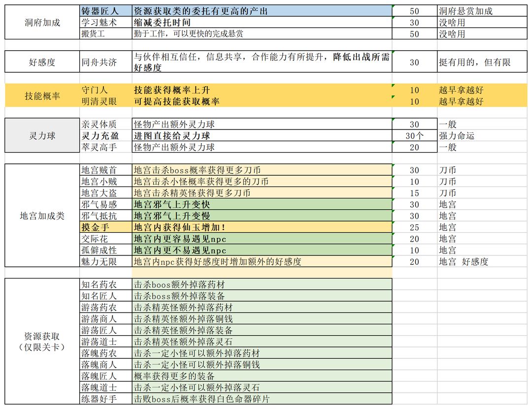Select the 交际花 trait cell
This screenshot has width=532, height=409.
(106, 238)
